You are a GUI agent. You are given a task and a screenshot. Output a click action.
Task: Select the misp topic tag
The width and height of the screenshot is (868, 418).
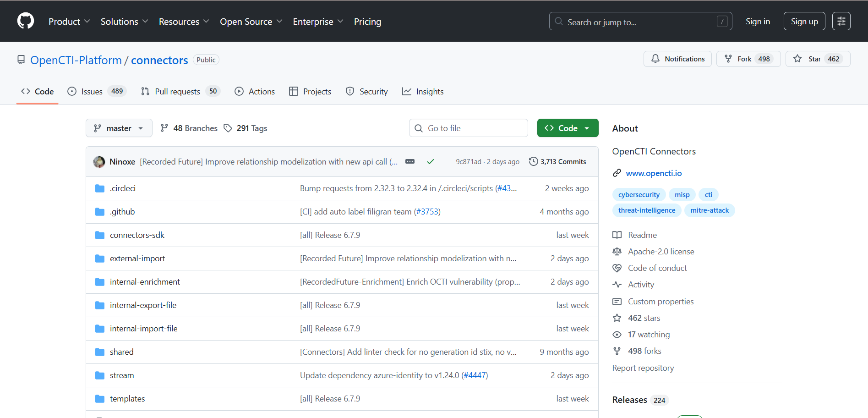pos(682,195)
